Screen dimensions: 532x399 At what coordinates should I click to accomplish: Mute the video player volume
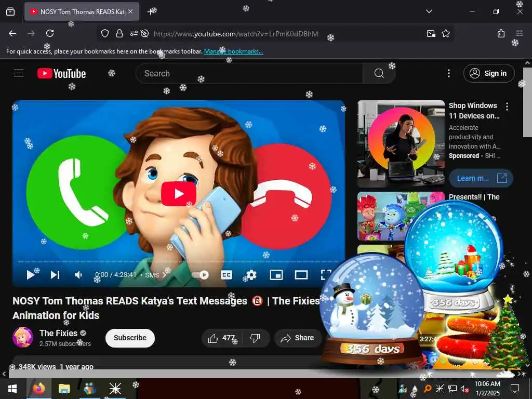pos(78,275)
